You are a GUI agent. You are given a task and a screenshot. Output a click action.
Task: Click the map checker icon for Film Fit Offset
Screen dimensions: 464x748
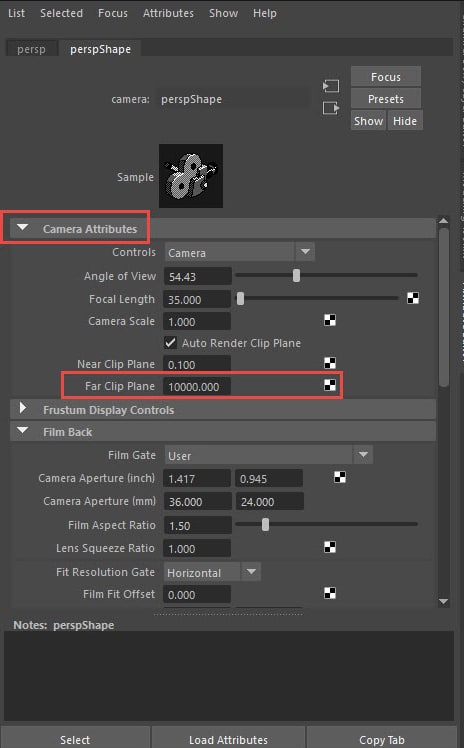(x=330, y=593)
